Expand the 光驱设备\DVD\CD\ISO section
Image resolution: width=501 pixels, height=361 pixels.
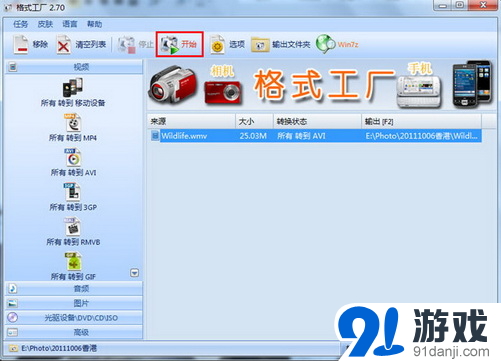click(74, 318)
